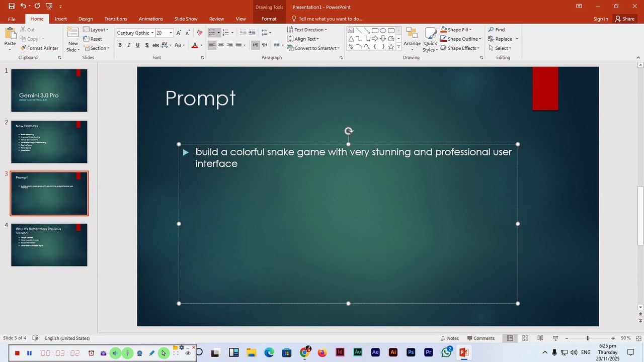
Task: Toggle Align Left paragraph
Action: pyautogui.click(x=212, y=45)
